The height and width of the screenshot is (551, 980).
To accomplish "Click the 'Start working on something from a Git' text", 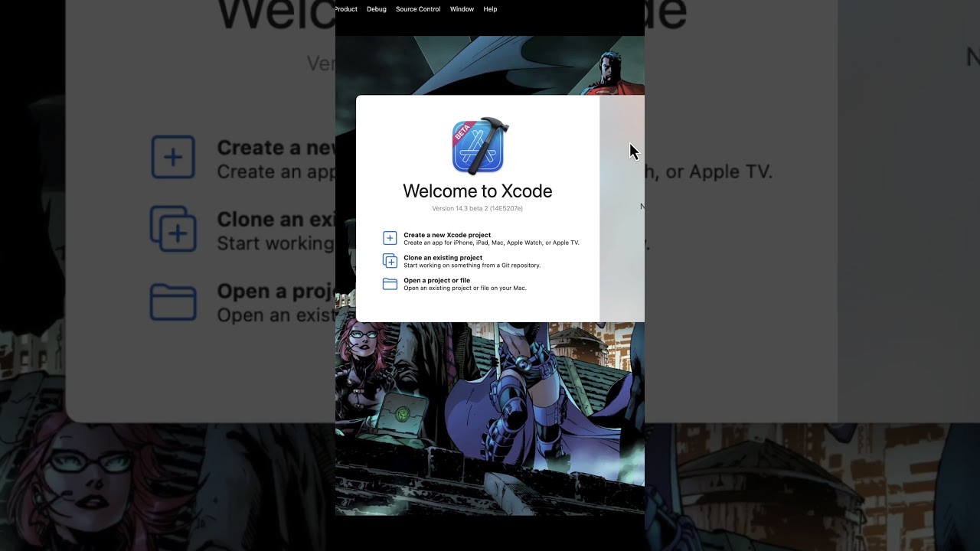I will (x=472, y=266).
